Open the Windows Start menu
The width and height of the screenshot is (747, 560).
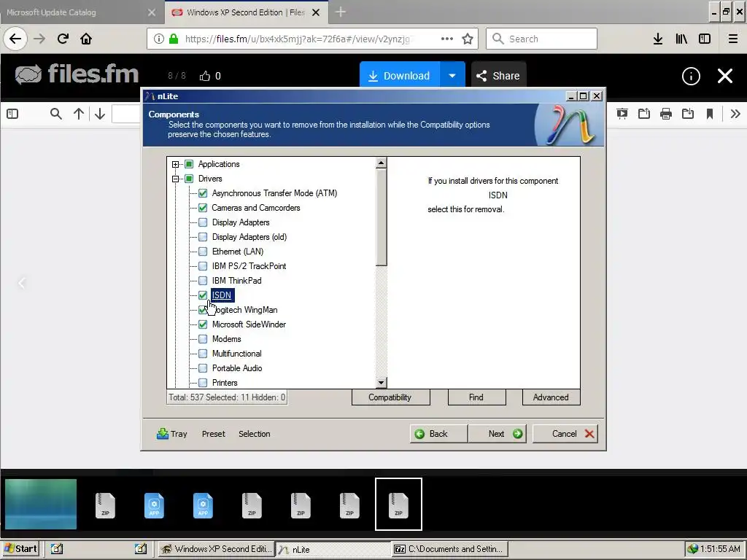[x=20, y=549]
